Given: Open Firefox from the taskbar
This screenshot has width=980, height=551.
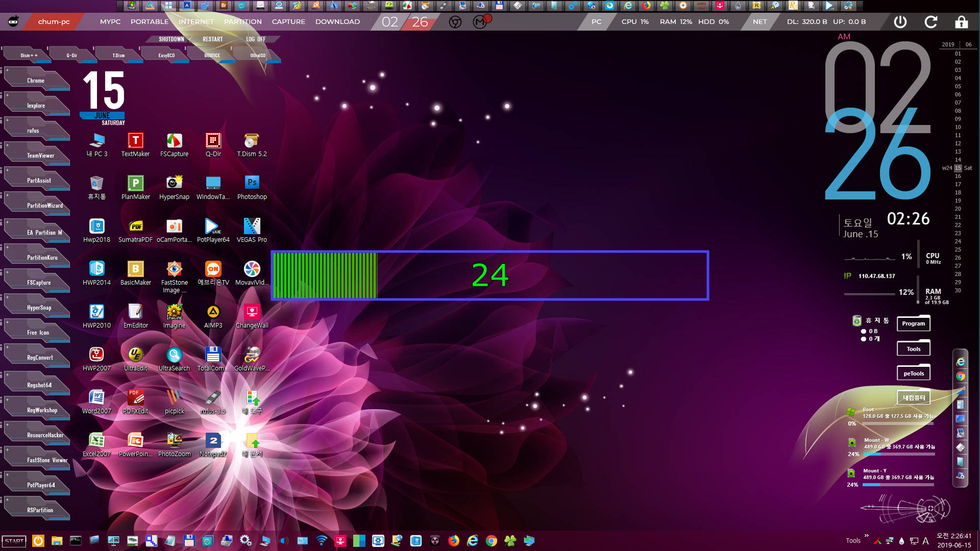Looking at the screenshot, I should pos(454,541).
